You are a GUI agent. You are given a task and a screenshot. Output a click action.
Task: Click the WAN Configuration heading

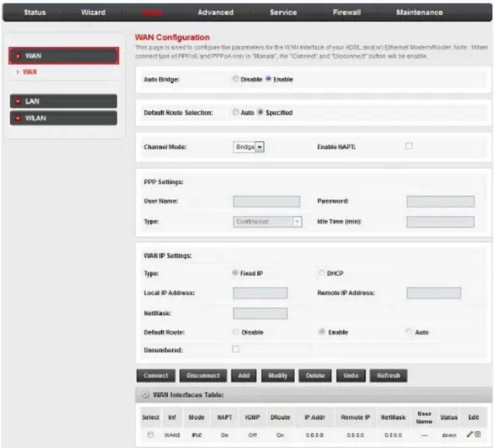[x=172, y=37]
